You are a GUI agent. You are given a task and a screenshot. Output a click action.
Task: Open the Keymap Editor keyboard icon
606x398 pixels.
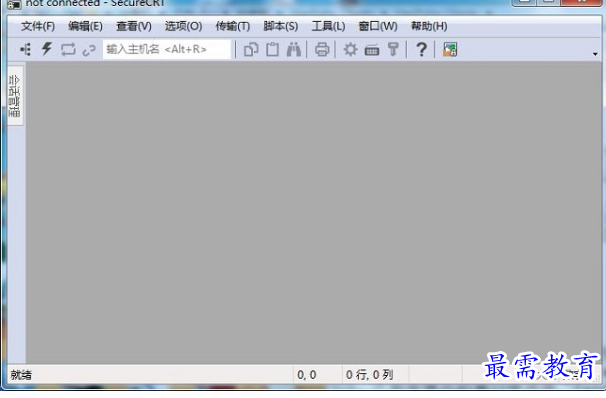pos(372,50)
